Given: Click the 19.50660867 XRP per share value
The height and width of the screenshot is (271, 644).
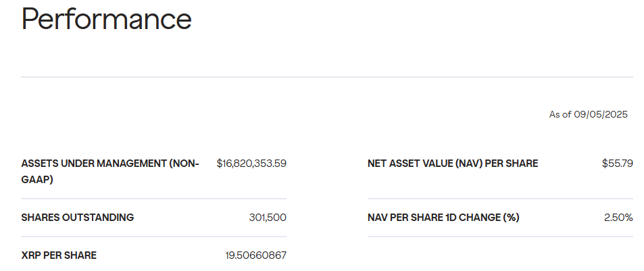Looking at the screenshot, I should pos(255,255).
